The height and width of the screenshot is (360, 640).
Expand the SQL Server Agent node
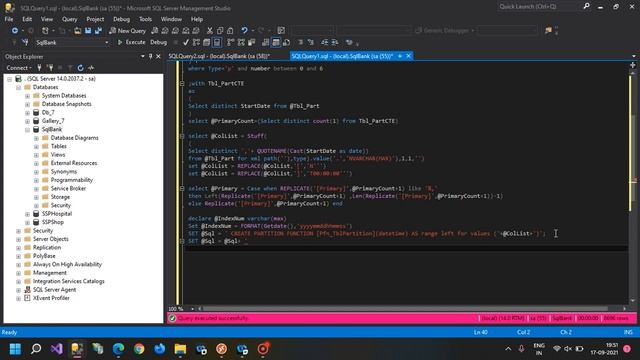[x=18, y=290]
